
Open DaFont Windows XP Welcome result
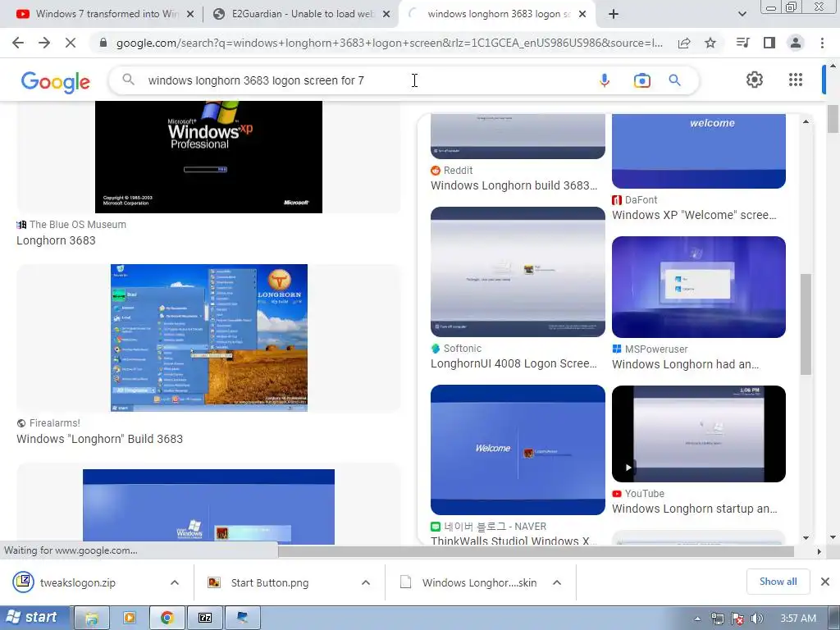pos(694,215)
